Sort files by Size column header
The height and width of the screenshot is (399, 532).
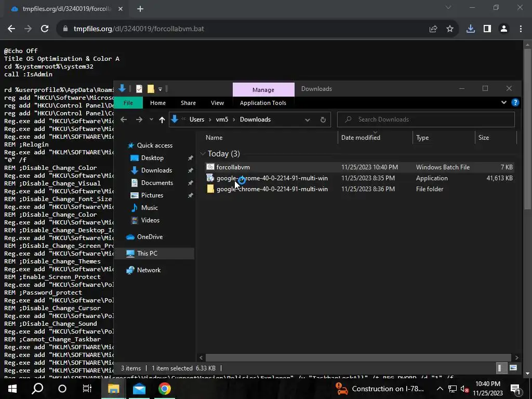pos(484,137)
